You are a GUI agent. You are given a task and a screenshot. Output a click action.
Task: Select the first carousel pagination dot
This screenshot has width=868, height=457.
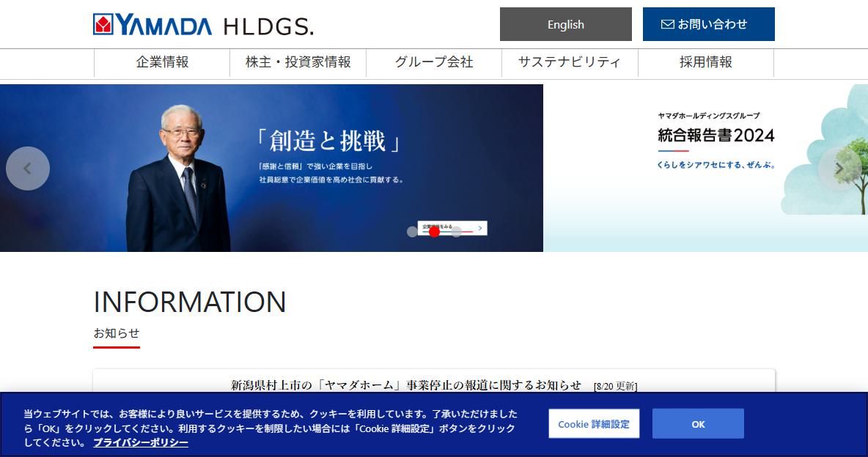(412, 232)
